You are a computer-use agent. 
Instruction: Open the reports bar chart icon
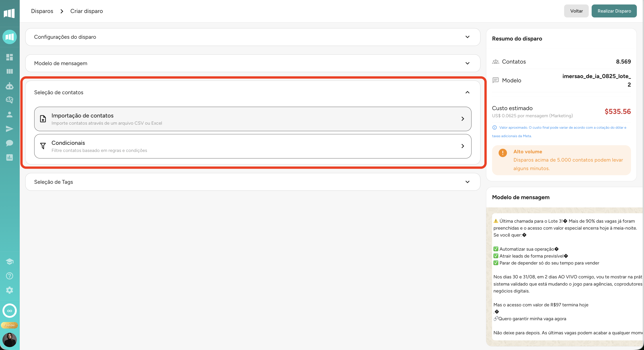click(9, 158)
